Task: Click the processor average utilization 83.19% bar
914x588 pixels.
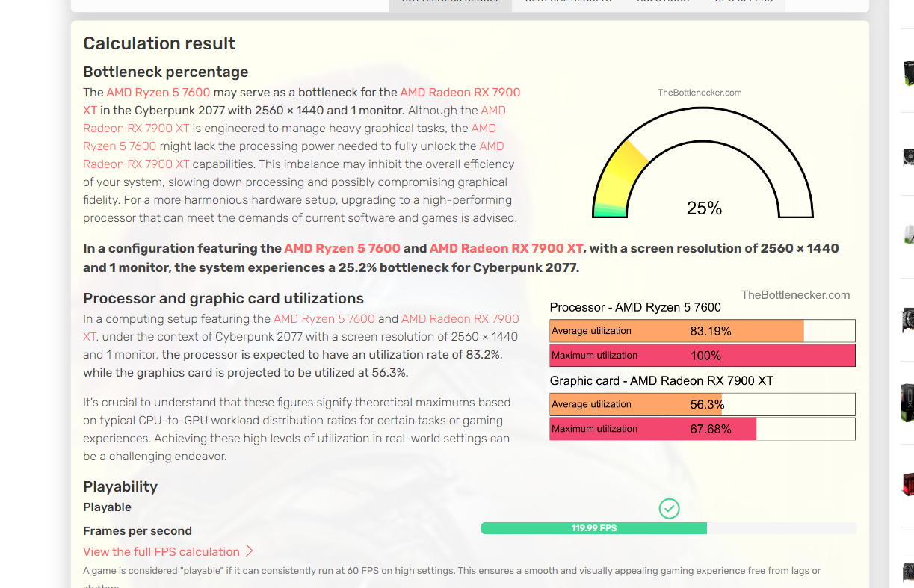Action: coord(703,331)
